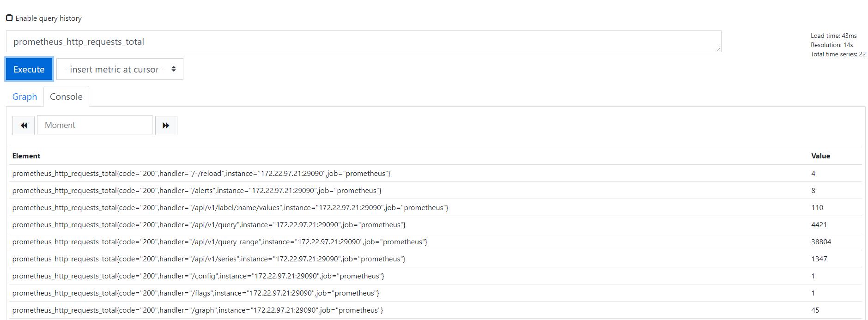Select the Console tab
Image resolution: width=868 pixels, height=320 pixels.
66,97
